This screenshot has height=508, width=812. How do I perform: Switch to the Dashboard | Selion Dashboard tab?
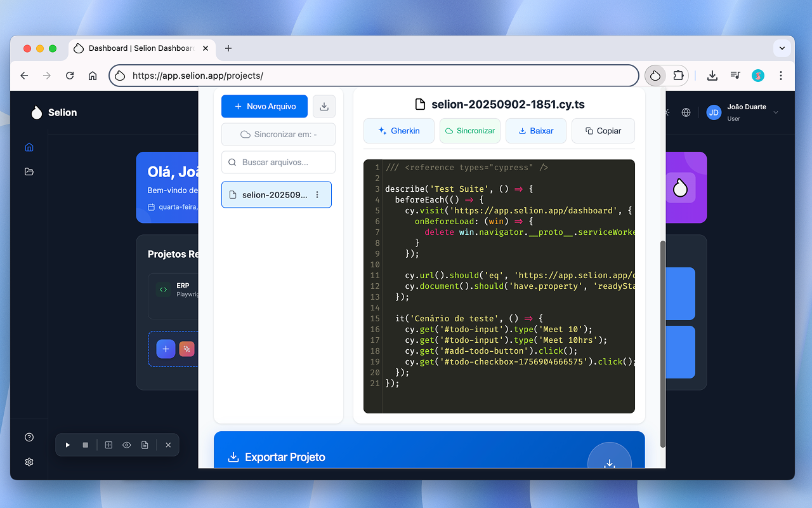(x=141, y=48)
